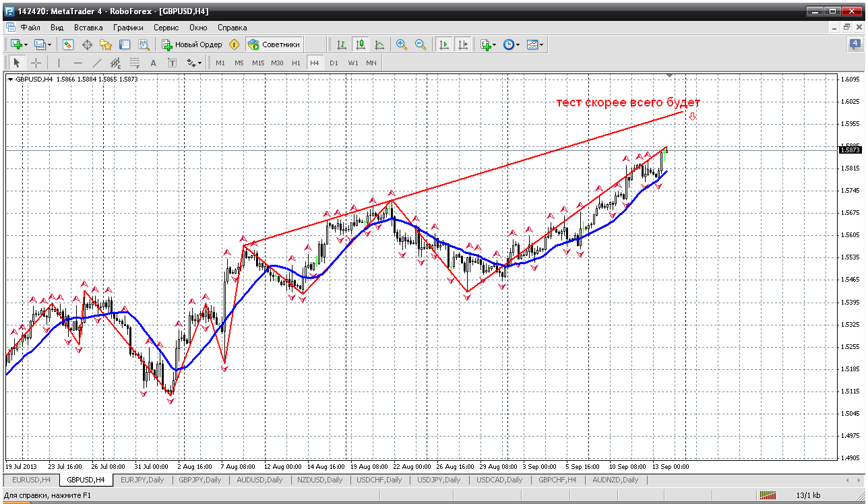Viewport: 868px width, 504px height.
Task: Switch to M5 timeframe
Action: [x=239, y=63]
